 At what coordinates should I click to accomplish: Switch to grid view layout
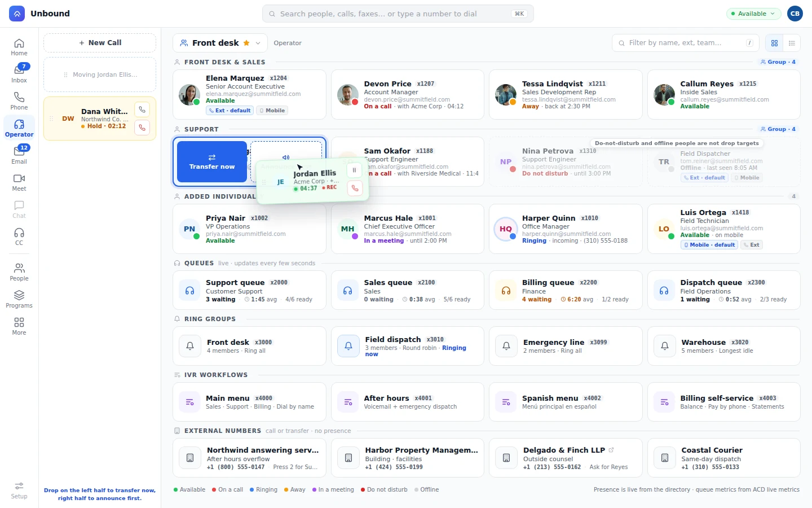click(774, 43)
